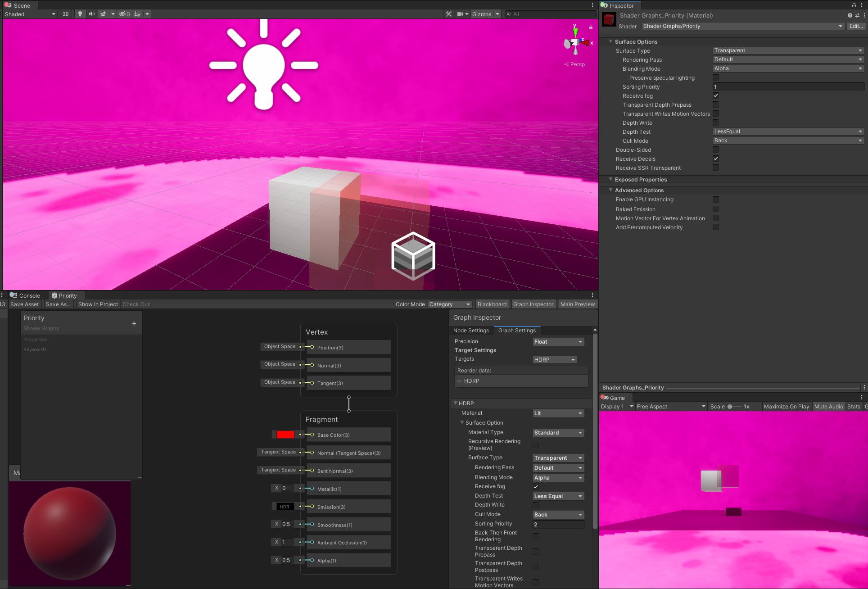Toggle scene effects (skybox) icon

coord(103,14)
